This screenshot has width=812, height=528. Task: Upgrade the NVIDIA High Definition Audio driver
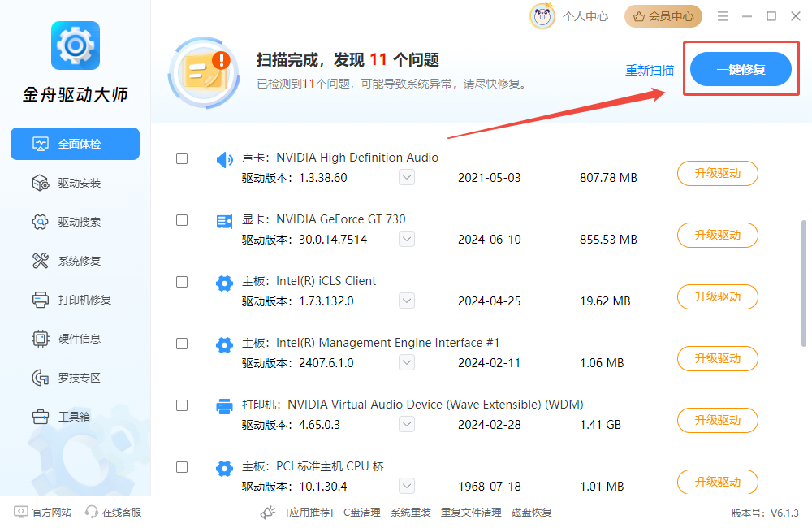click(x=717, y=174)
